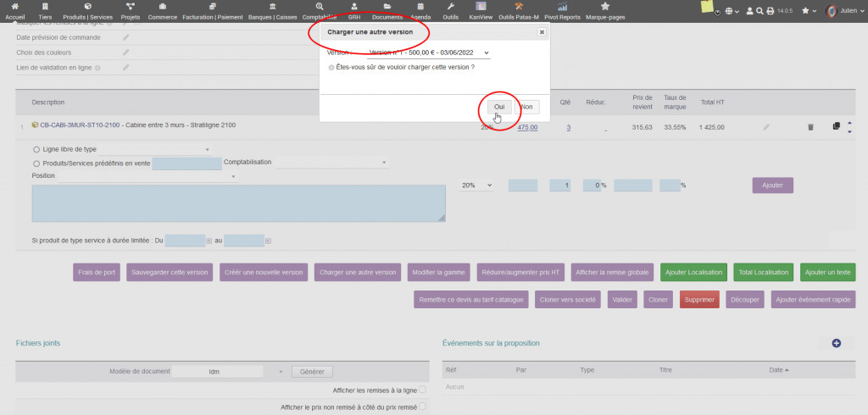Click the KanView icon
868x415 pixels.
(481, 7)
